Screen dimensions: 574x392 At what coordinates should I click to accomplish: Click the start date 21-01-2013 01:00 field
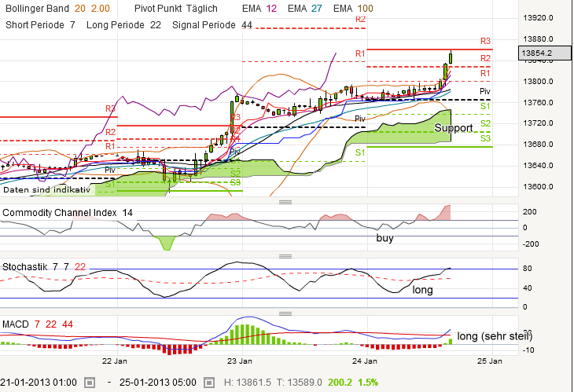39,383
